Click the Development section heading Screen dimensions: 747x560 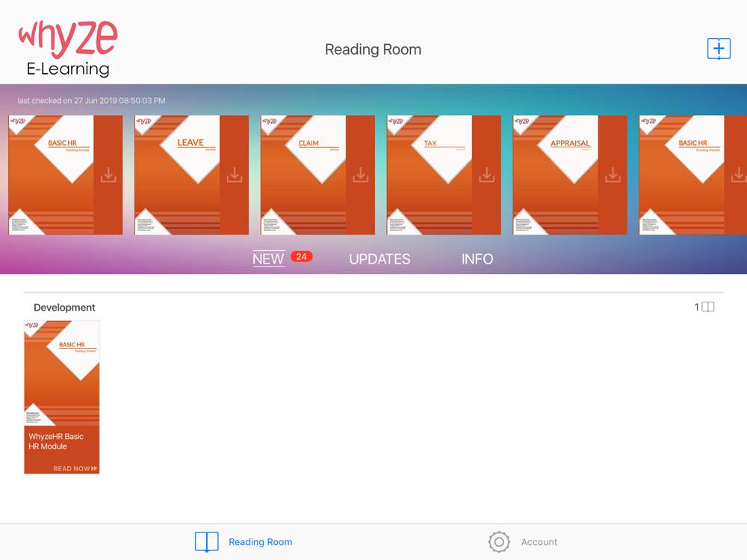tap(64, 308)
